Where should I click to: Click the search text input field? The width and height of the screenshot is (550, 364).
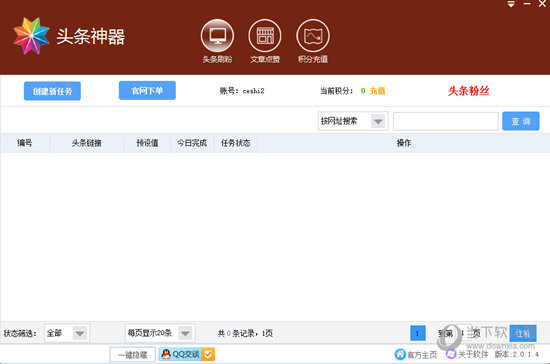(446, 121)
